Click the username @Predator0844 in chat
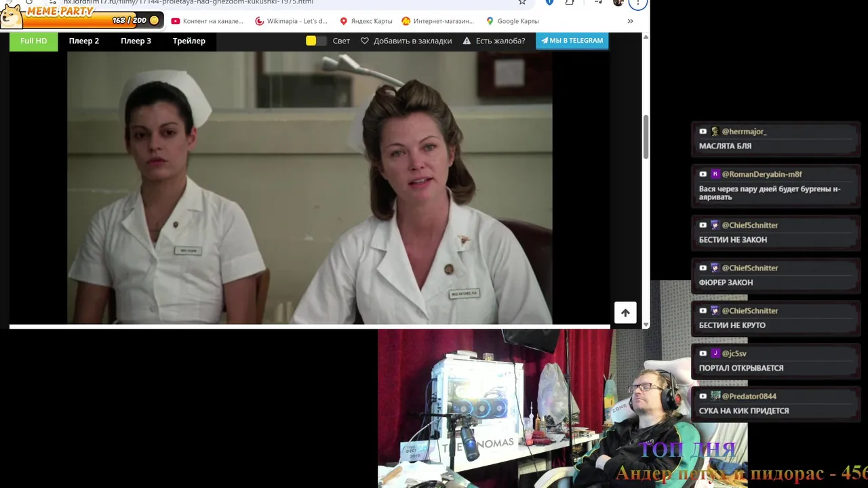This screenshot has height=488, width=868. [749, 396]
